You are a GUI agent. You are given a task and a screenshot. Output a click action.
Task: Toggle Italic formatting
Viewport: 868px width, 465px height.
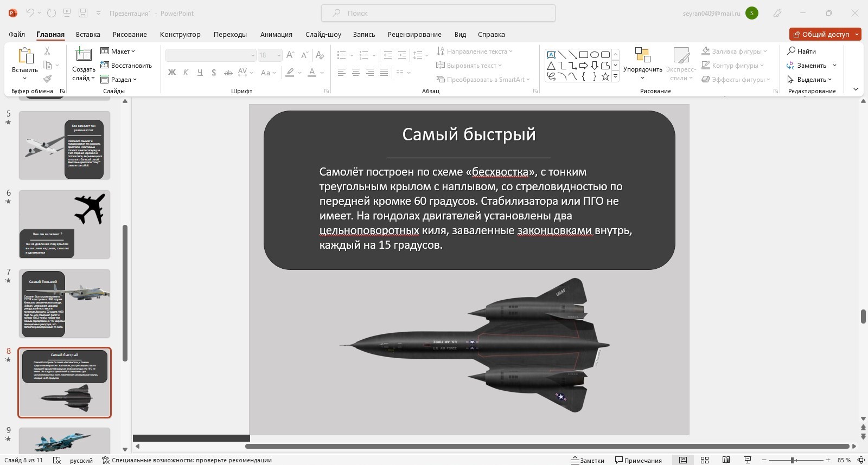[x=186, y=72]
